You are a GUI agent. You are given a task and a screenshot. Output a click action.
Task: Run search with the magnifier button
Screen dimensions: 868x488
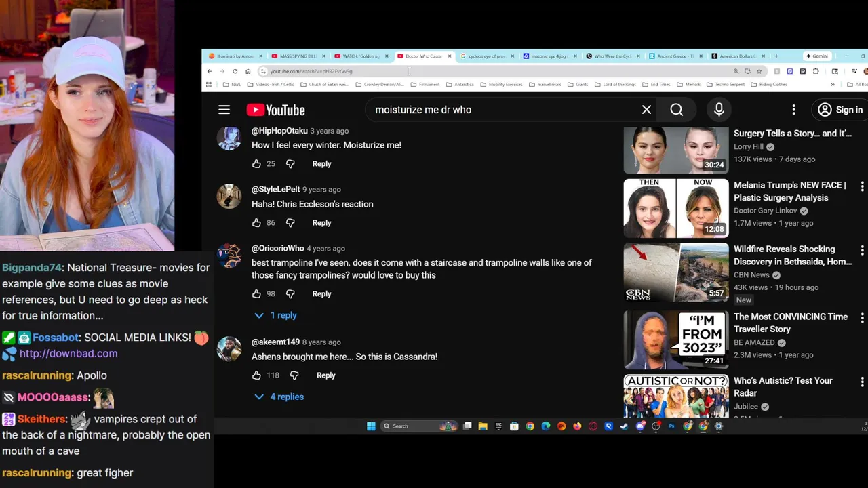pyautogui.click(x=676, y=110)
